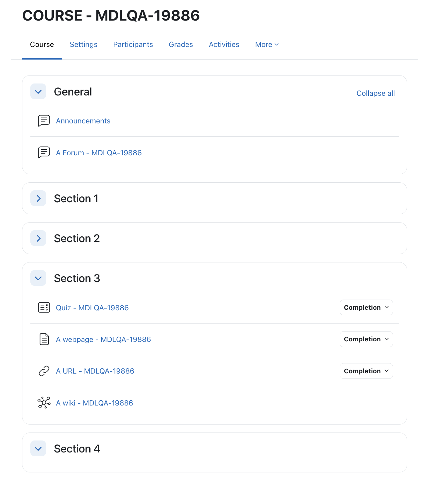Collapse Section 4 chevron

click(38, 448)
